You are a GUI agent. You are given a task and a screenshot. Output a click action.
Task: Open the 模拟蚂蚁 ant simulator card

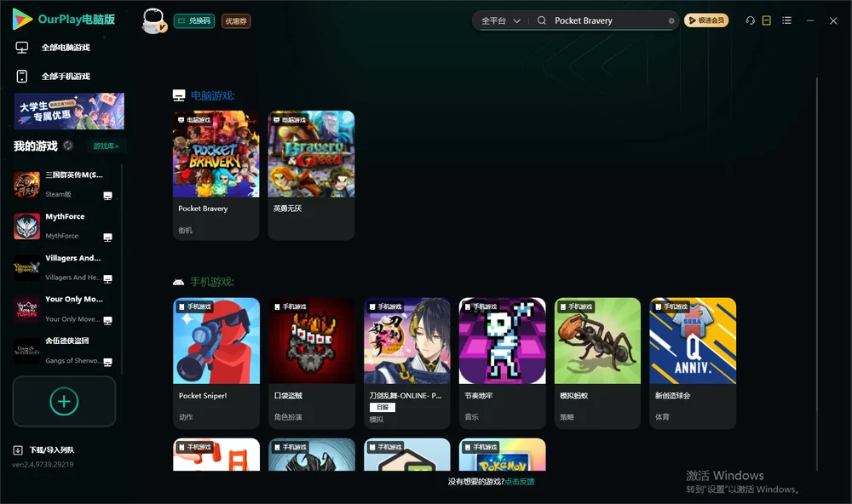(598, 363)
